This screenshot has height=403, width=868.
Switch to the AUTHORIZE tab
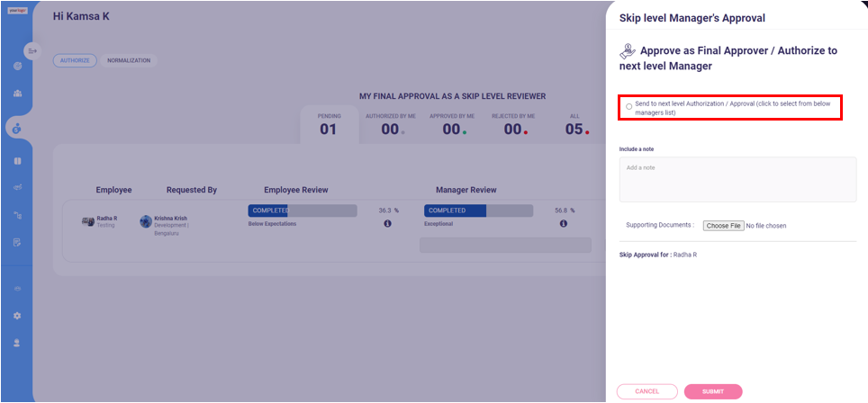[x=75, y=61]
